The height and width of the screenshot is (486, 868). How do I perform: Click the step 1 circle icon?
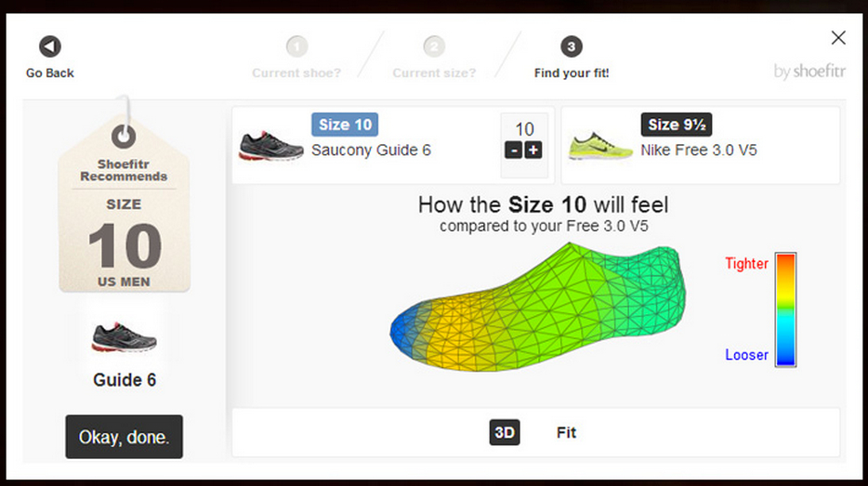pyautogui.click(x=296, y=46)
